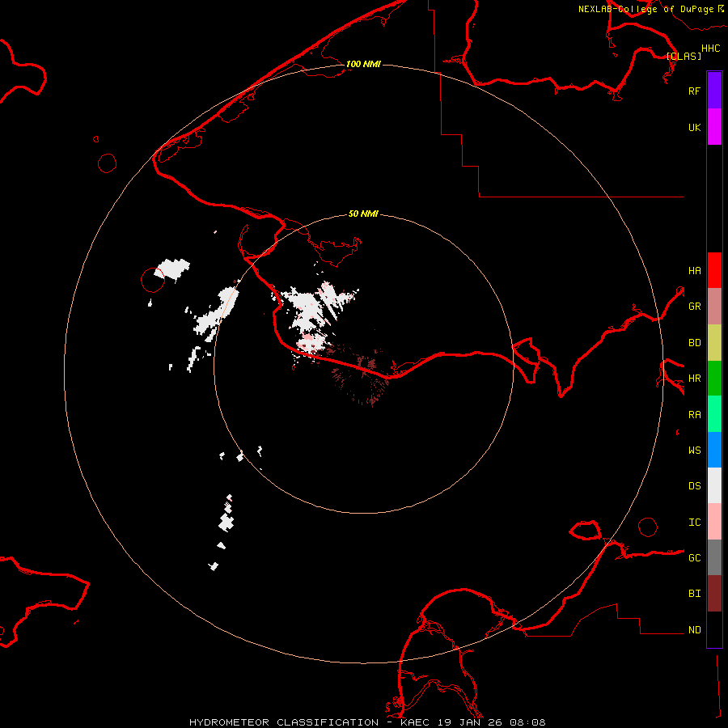Click the magenta UK legend color block
Viewport: 728px width, 728px height.
click(x=714, y=127)
